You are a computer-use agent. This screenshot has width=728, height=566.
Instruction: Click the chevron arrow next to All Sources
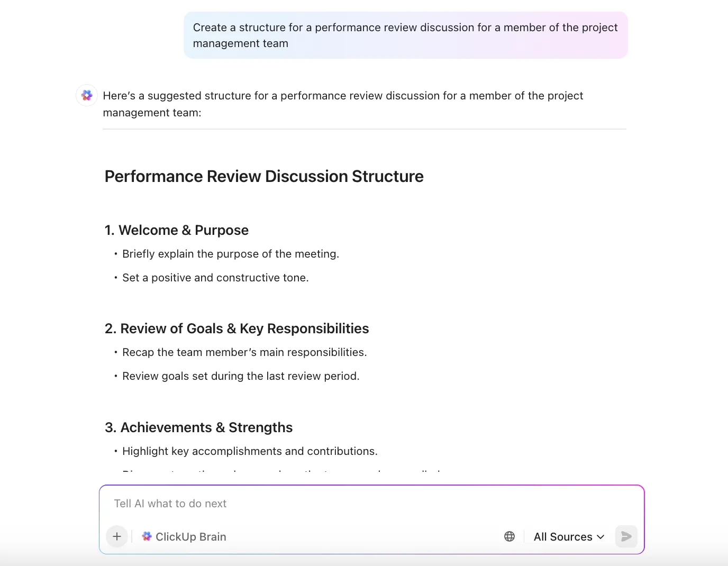coord(600,536)
